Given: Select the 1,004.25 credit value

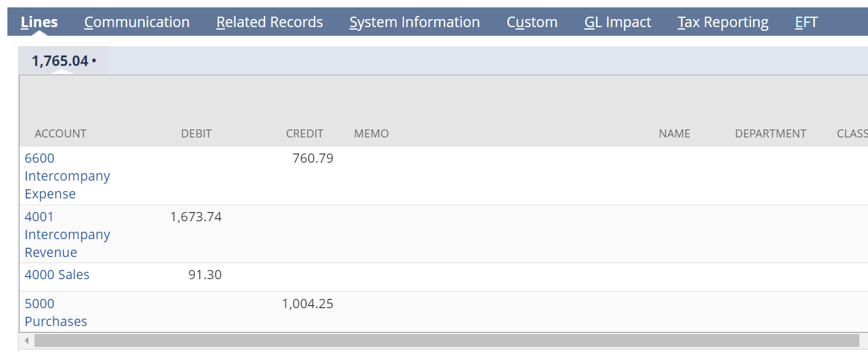Looking at the screenshot, I should 308,304.
